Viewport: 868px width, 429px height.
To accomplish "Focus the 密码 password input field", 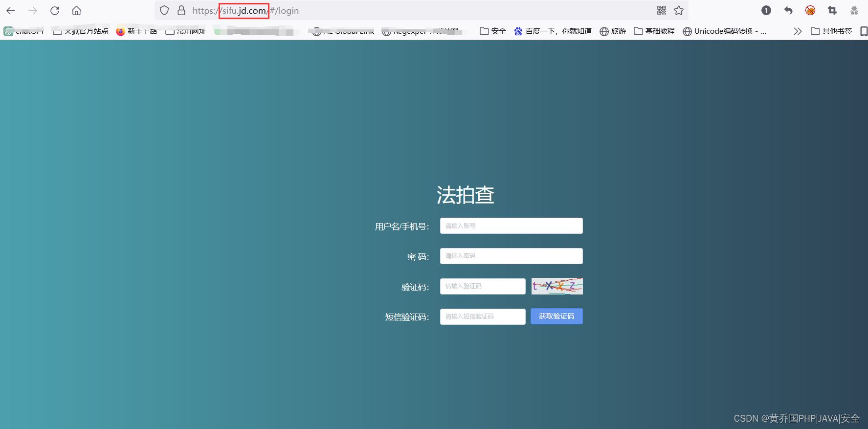I will pyautogui.click(x=511, y=256).
